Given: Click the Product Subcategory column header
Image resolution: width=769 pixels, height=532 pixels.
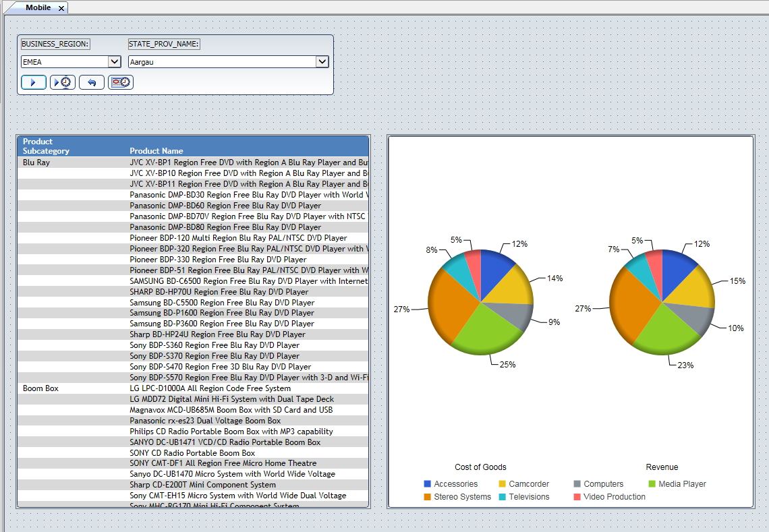Looking at the screenshot, I should point(46,146).
